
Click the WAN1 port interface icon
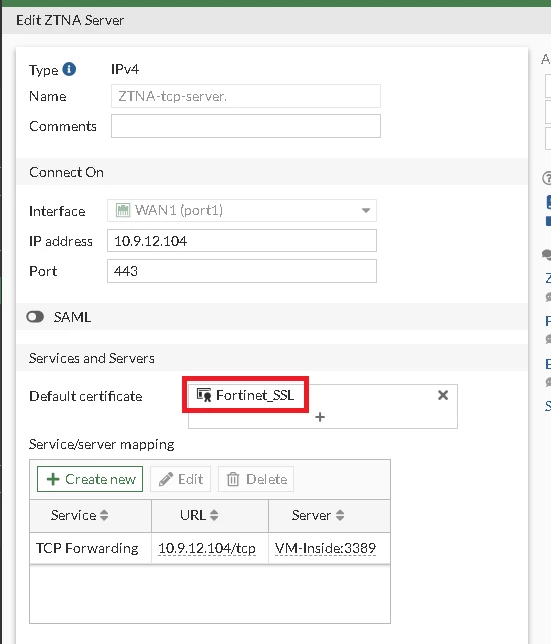pyautogui.click(x=123, y=210)
